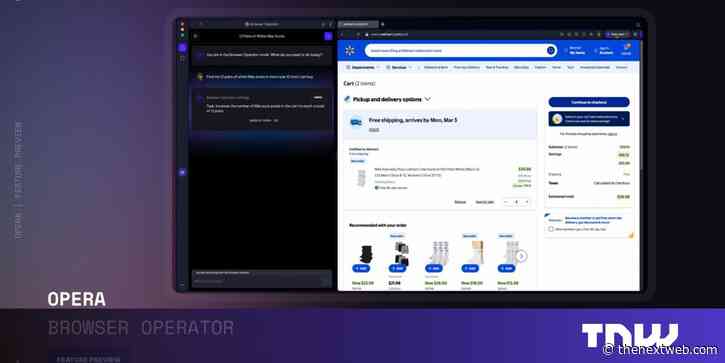
Task: Open the dark rewards banner below checkout
Action: (x=589, y=119)
